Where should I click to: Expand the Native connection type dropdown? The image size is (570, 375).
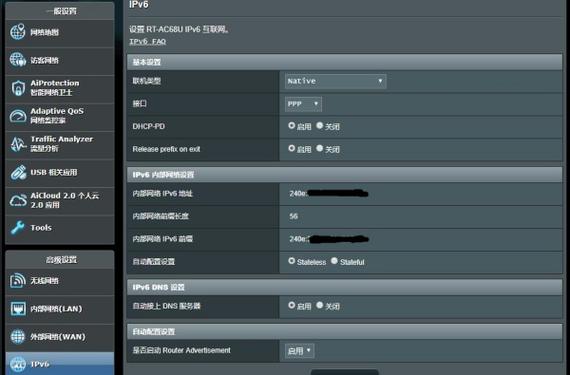point(335,81)
